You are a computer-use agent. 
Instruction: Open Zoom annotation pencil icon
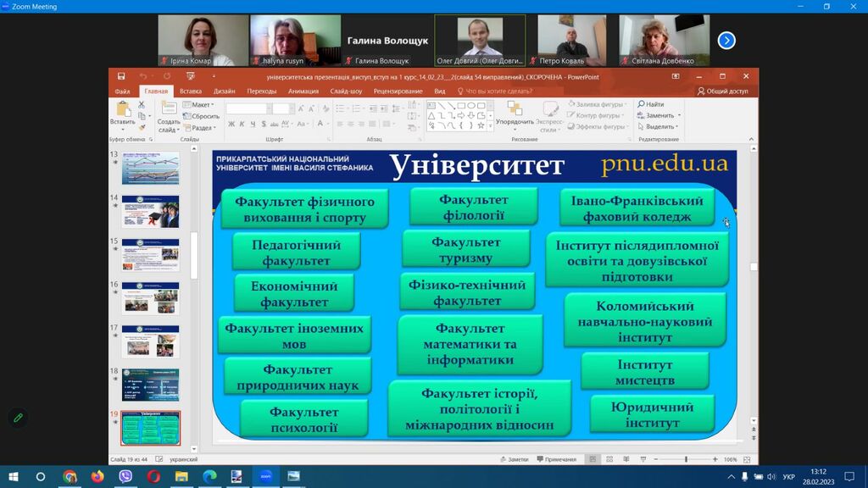(x=16, y=418)
